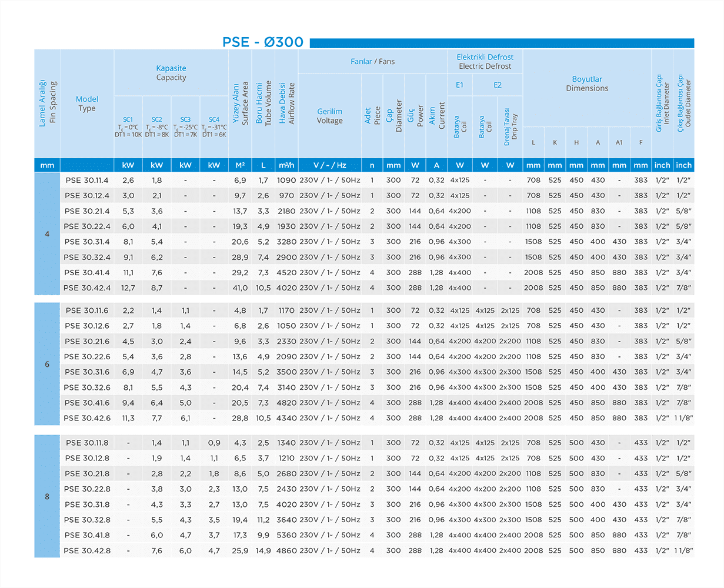
Task: Select the Lamel Aralığı Fin Spacing header
Action: coord(47,103)
